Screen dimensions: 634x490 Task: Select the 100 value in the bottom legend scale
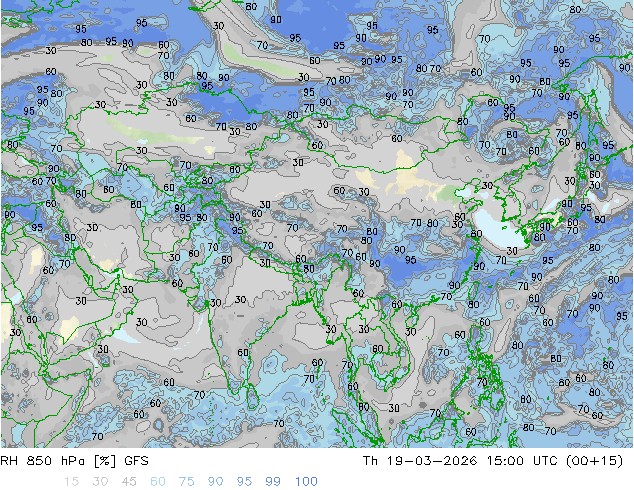click(x=306, y=482)
